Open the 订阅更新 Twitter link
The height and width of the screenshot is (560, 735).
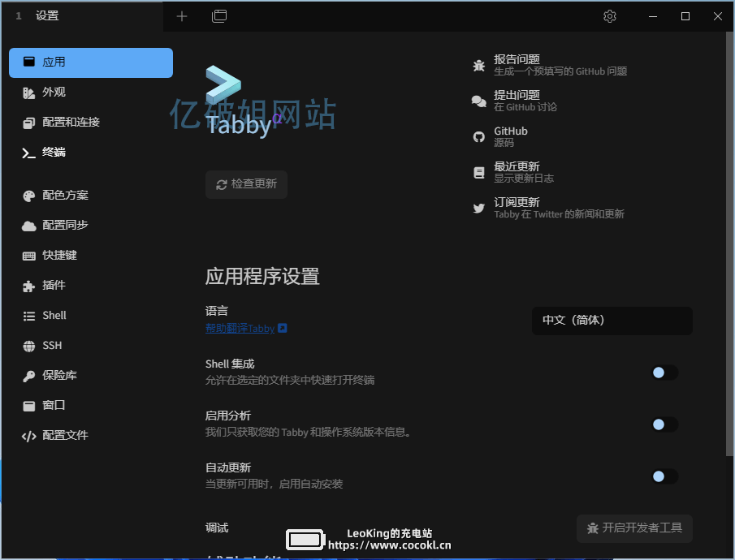point(549,208)
